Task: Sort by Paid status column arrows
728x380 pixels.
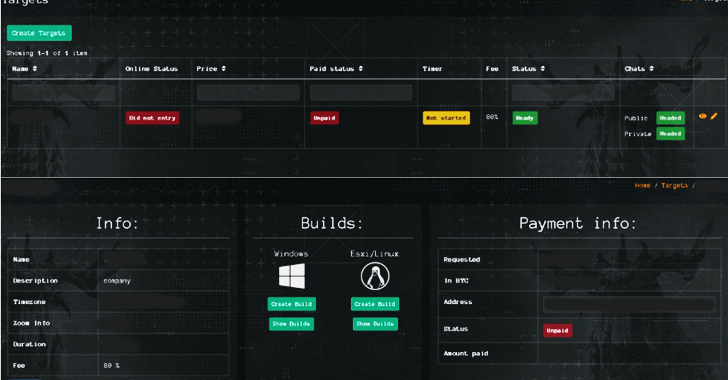Action: click(361, 69)
